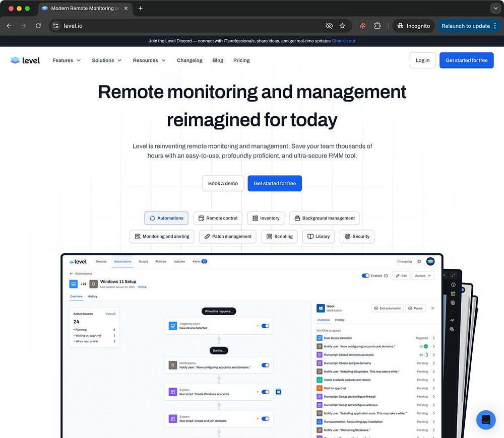Open the Chrome three-dot menu
Screen dimensions: 504x438
coord(495,26)
